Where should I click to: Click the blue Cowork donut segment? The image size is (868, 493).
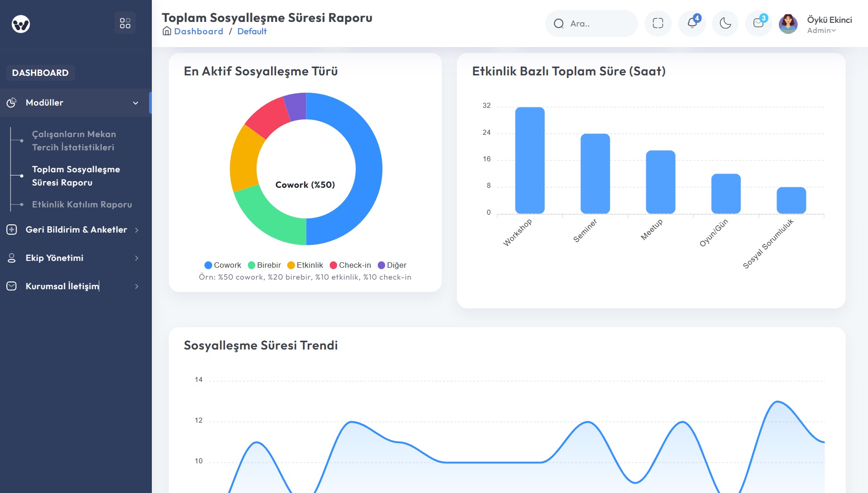pos(369,169)
